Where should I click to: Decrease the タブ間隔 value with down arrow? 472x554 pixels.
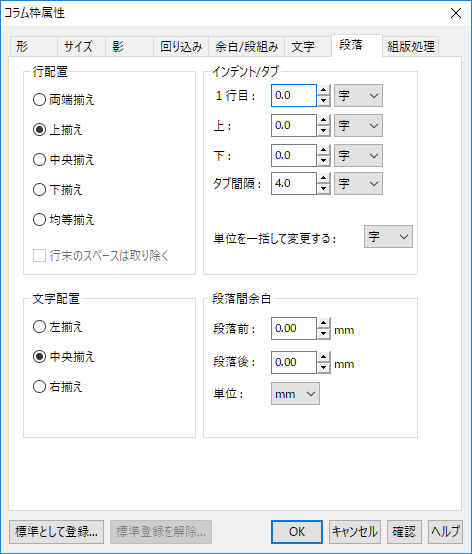(323, 189)
